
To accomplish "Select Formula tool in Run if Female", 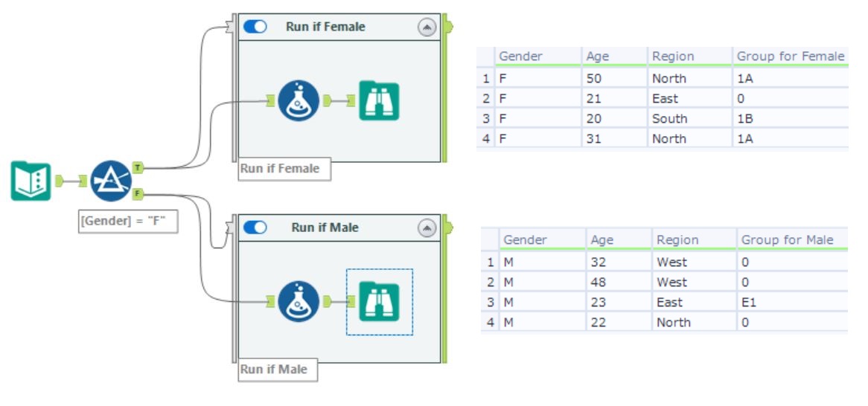I will 299,100.
